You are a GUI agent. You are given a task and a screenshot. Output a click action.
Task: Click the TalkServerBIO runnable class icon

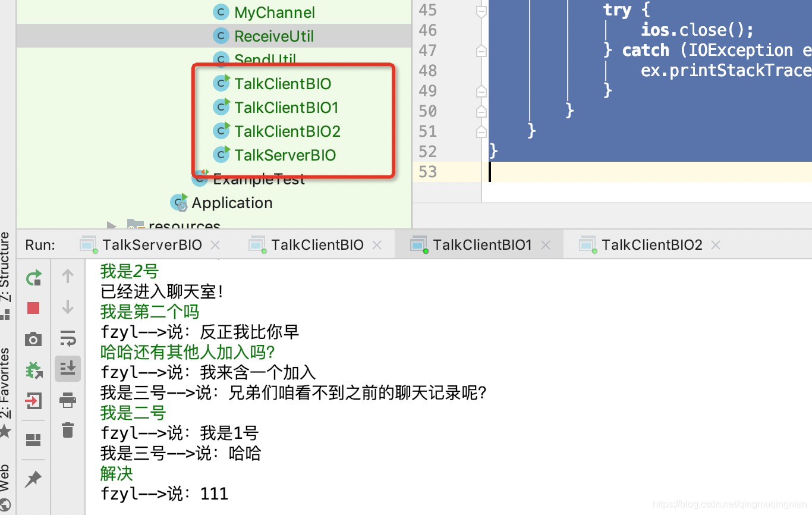pyautogui.click(x=221, y=155)
